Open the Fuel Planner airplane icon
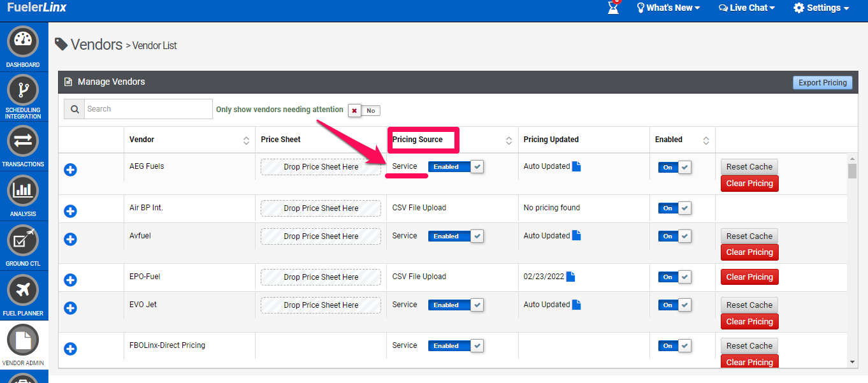868x383 pixels. 23,290
